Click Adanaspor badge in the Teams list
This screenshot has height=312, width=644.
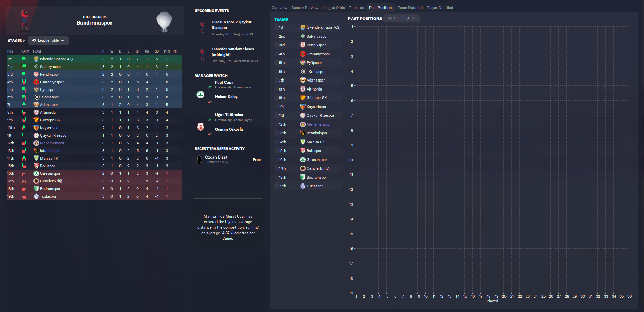[303, 80]
